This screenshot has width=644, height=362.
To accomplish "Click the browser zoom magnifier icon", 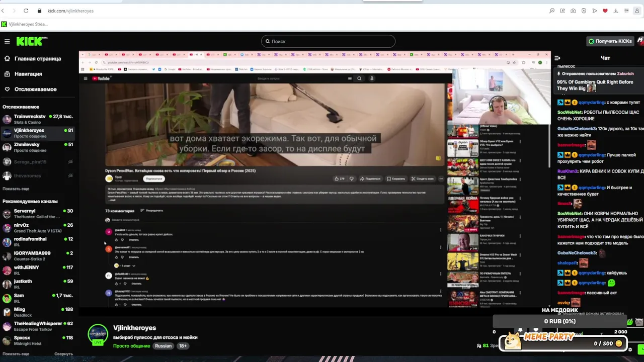I will [552, 11].
